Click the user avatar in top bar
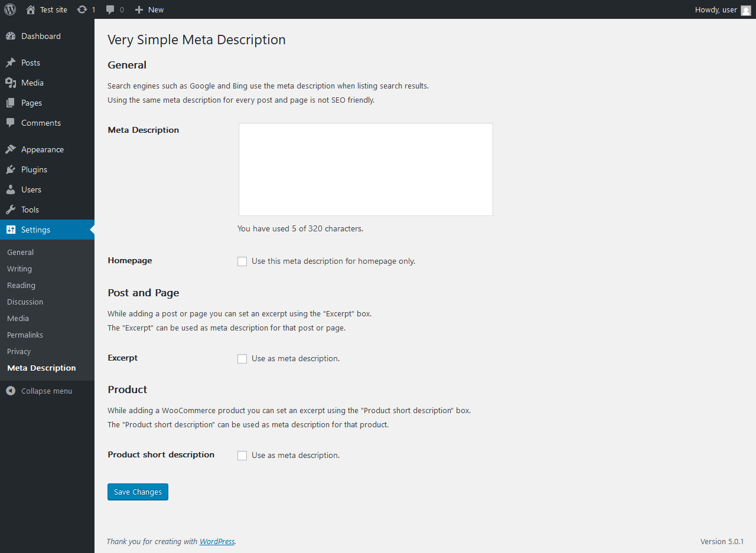This screenshot has width=756, height=553. (x=746, y=10)
